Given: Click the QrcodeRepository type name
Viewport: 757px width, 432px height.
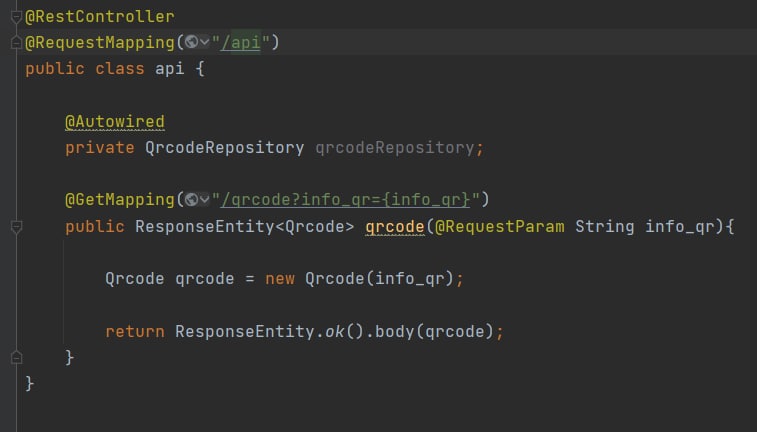Looking at the screenshot, I should click(x=224, y=148).
